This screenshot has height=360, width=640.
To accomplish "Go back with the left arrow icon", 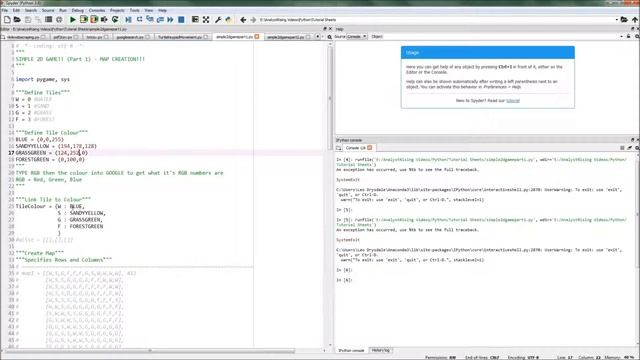I will click(x=243, y=20).
